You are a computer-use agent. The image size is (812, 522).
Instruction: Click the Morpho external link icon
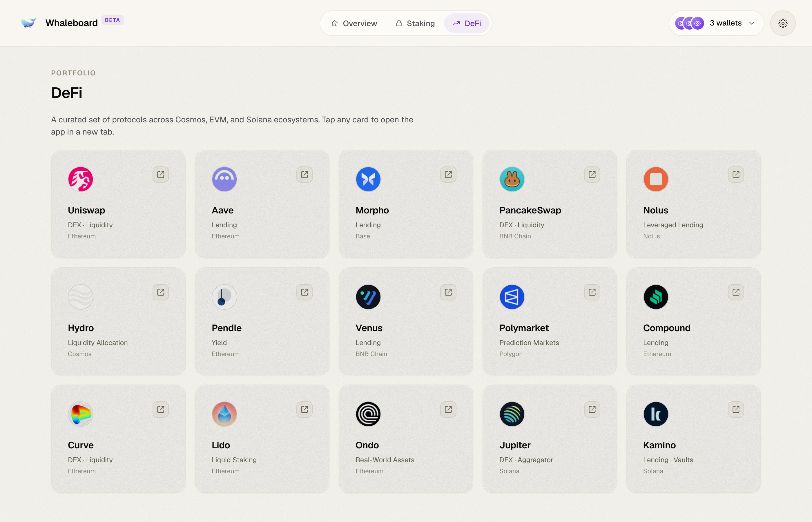[448, 175]
